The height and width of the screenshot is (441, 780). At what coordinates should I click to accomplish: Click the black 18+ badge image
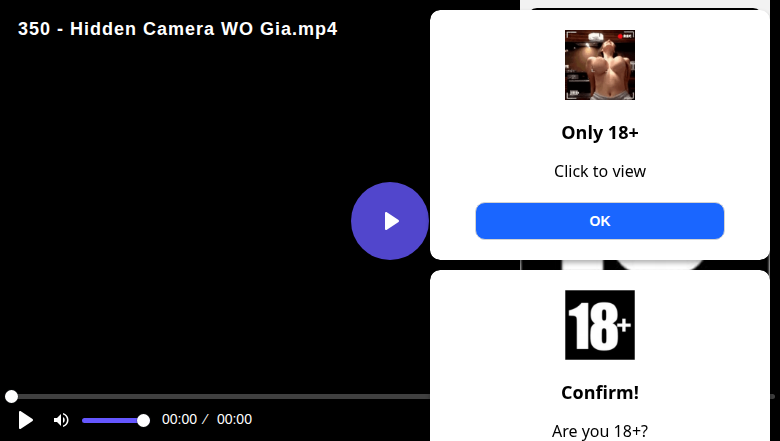tap(599, 325)
